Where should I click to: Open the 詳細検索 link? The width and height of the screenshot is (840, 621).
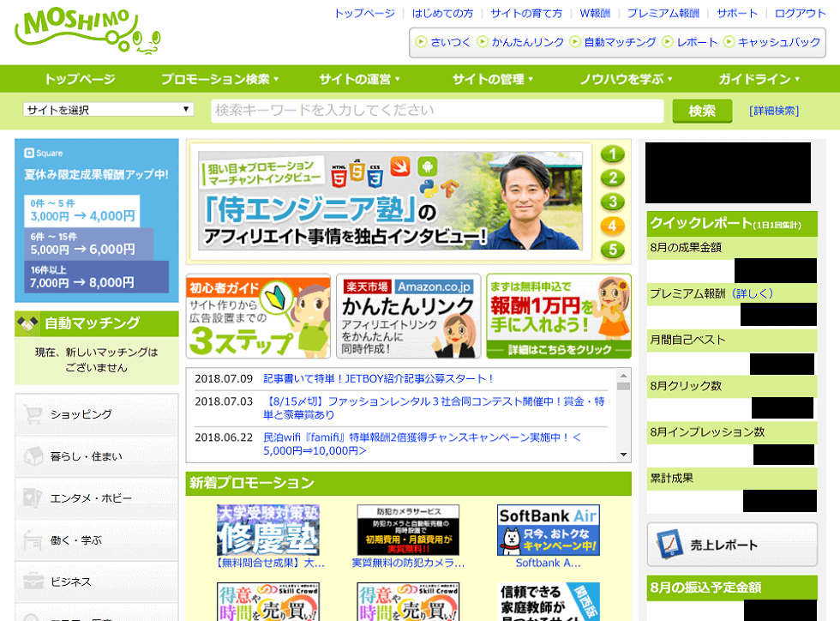tap(774, 111)
